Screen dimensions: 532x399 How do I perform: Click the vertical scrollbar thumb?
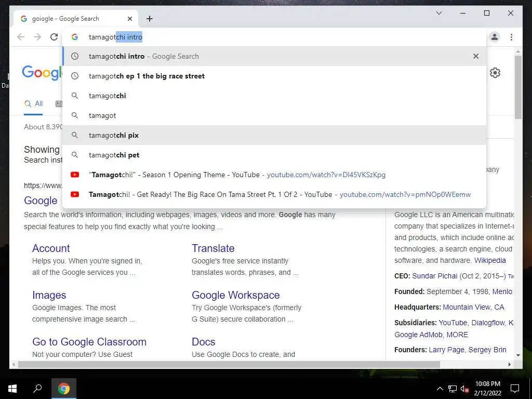518,87
